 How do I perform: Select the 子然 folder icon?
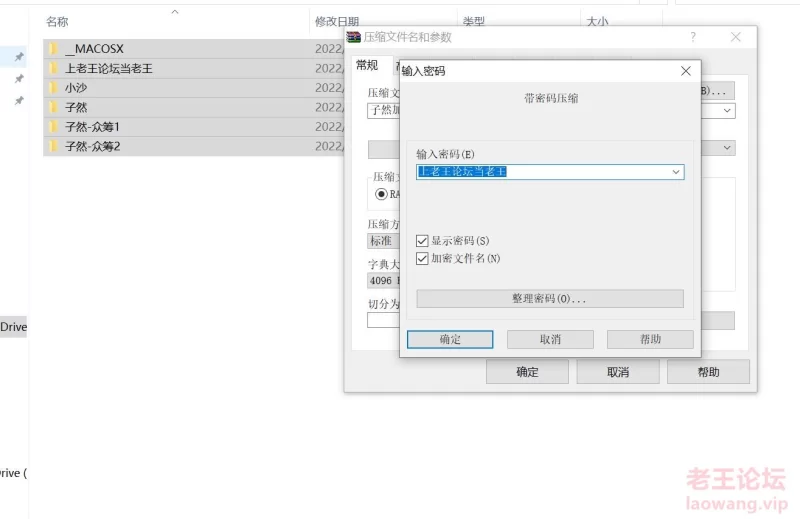54,107
